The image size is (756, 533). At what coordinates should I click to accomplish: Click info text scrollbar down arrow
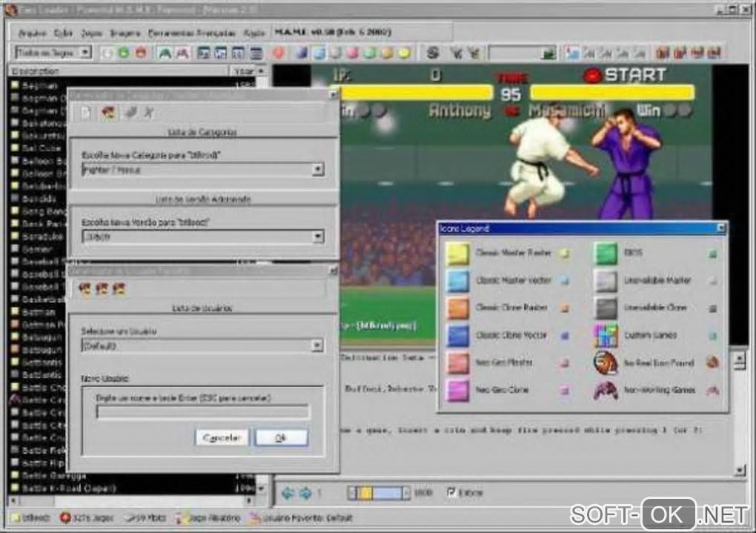pos(740,470)
